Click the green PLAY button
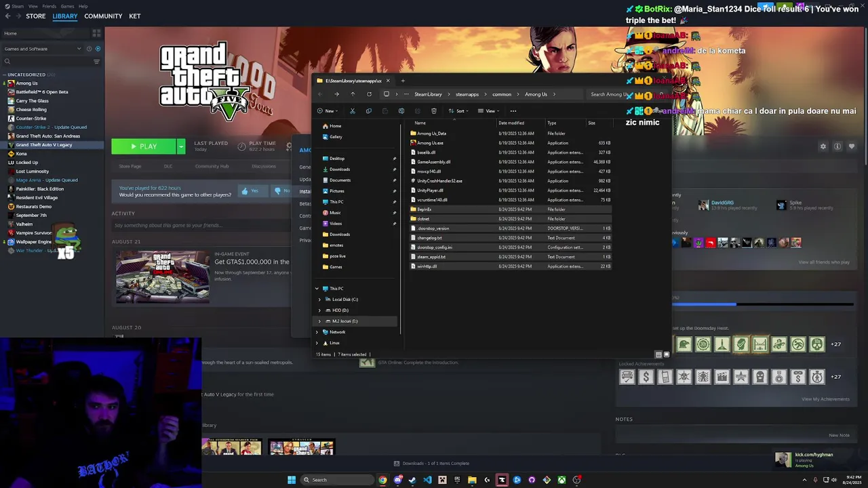The width and height of the screenshot is (868, 488). click(x=144, y=146)
